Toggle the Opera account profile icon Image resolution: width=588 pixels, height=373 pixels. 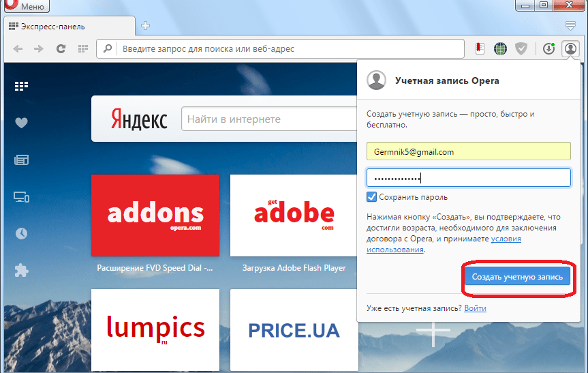coord(570,48)
